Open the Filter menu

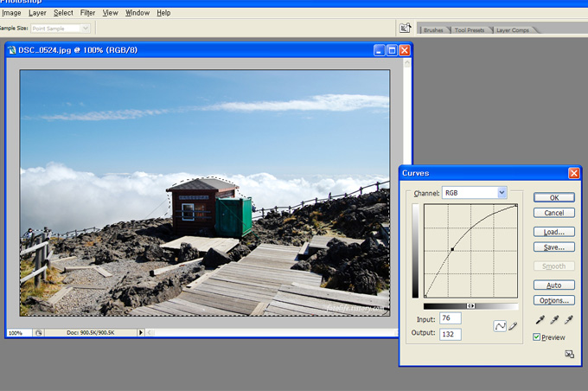tap(87, 13)
